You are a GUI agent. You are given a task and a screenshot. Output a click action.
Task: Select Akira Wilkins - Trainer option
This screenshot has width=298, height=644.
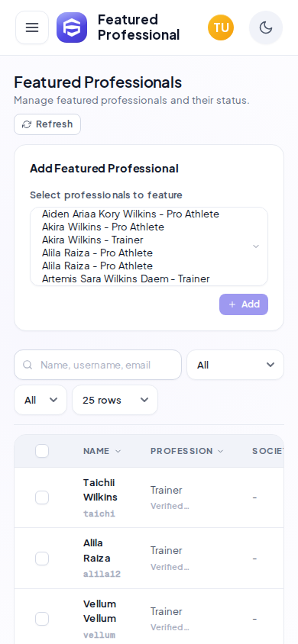(92, 240)
